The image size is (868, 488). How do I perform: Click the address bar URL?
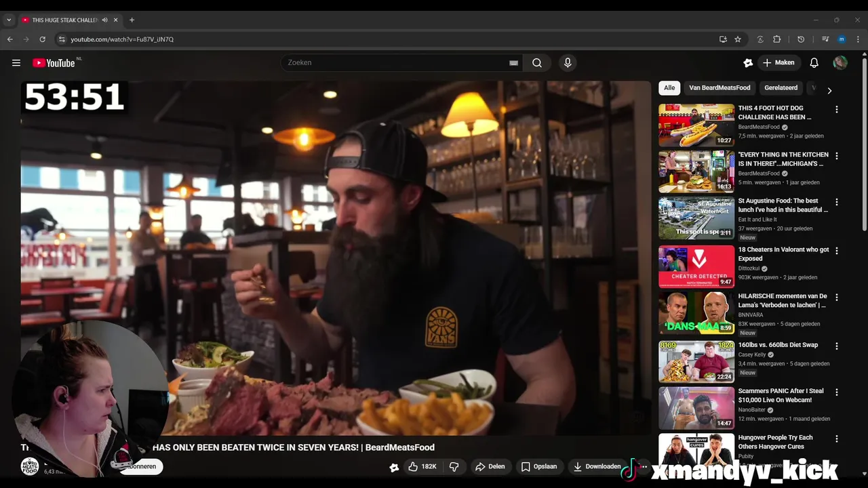click(122, 39)
